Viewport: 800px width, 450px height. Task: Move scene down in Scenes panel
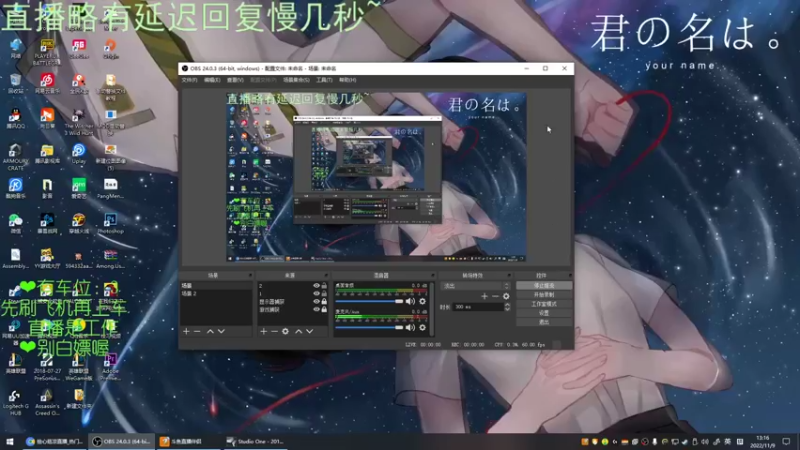221,332
